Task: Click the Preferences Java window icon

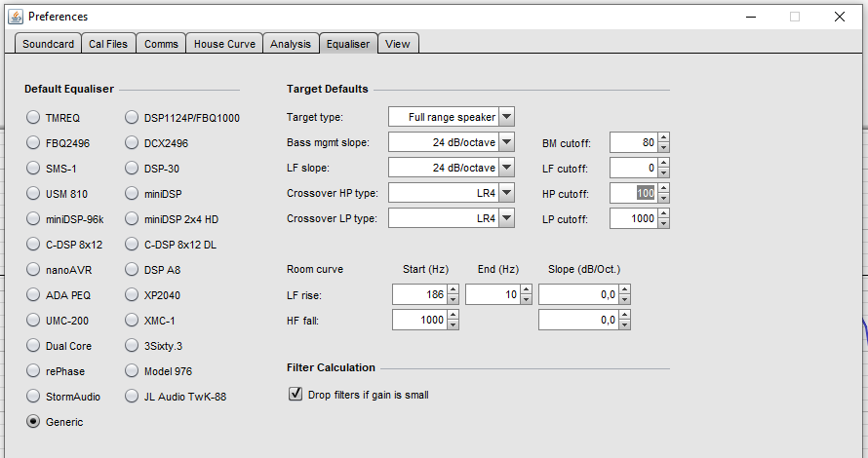Action: [x=16, y=17]
